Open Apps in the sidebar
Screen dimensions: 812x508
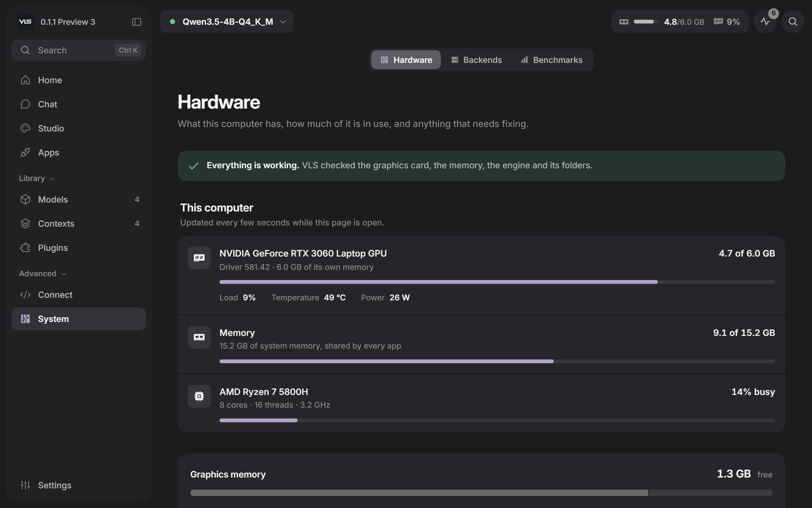coord(79,152)
